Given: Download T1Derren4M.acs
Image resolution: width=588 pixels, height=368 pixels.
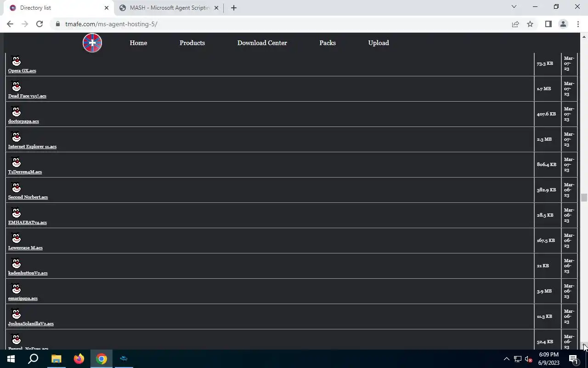Looking at the screenshot, I should [x=25, y=172].
